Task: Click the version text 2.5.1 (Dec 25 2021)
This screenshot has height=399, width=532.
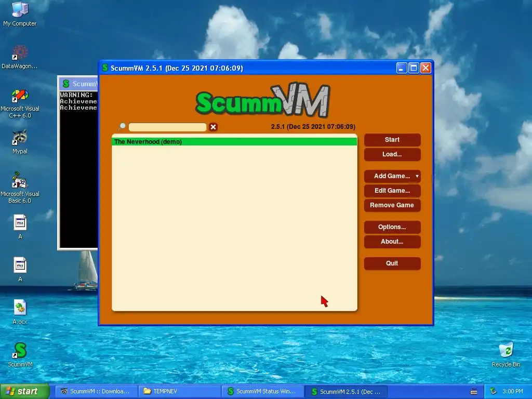Action: 313,127
